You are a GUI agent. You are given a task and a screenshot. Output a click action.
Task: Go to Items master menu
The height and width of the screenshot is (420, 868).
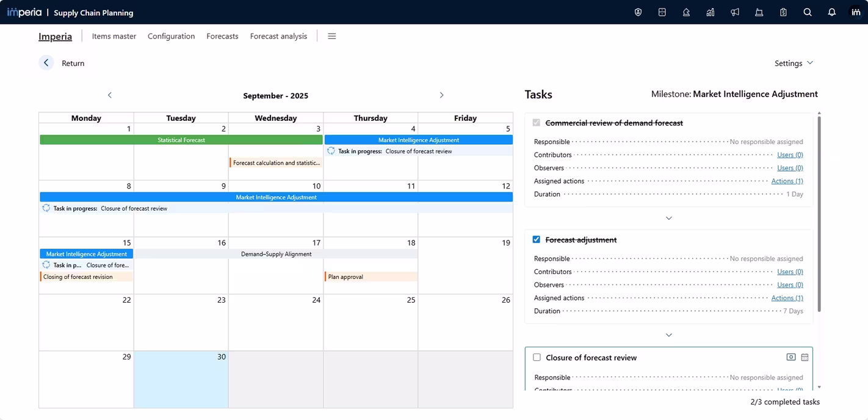[x=114, y=36]
